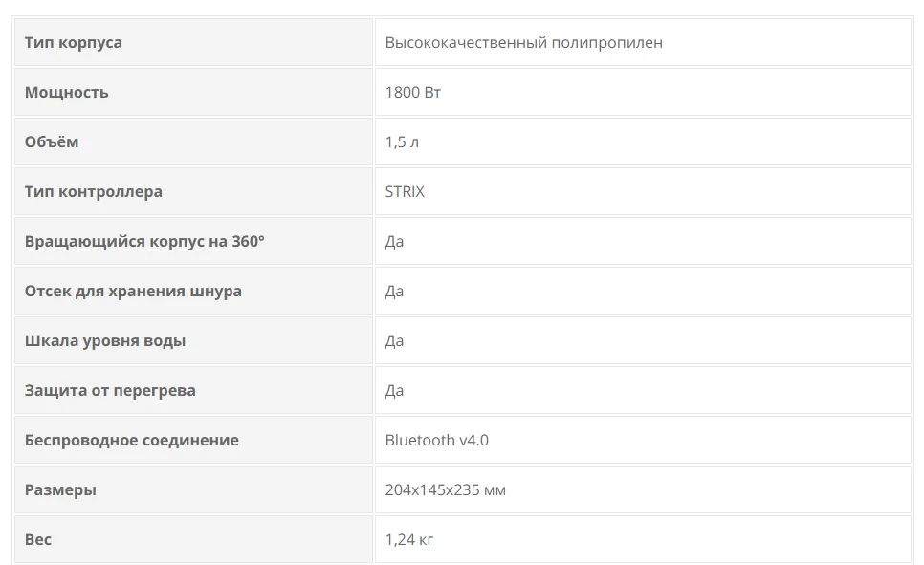Click the 'Объём' label
The image size is (924, 565).
[x=52, y=141]
